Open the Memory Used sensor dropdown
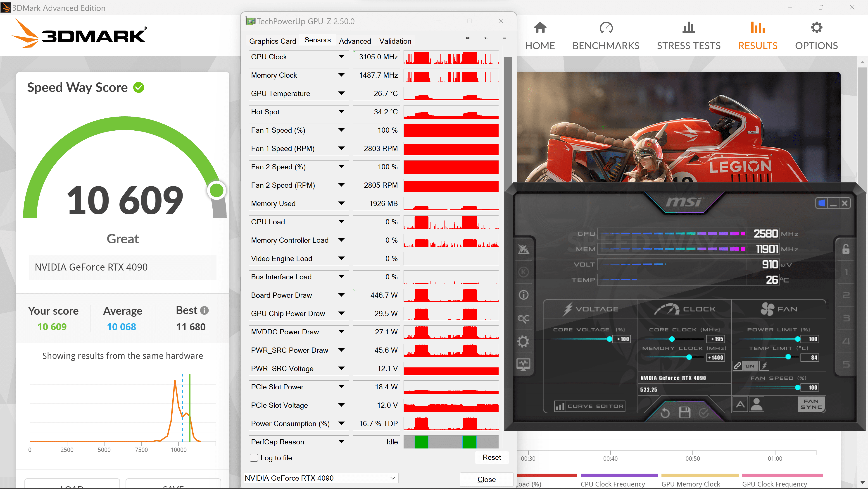The image size is (868, 489). 341,203
